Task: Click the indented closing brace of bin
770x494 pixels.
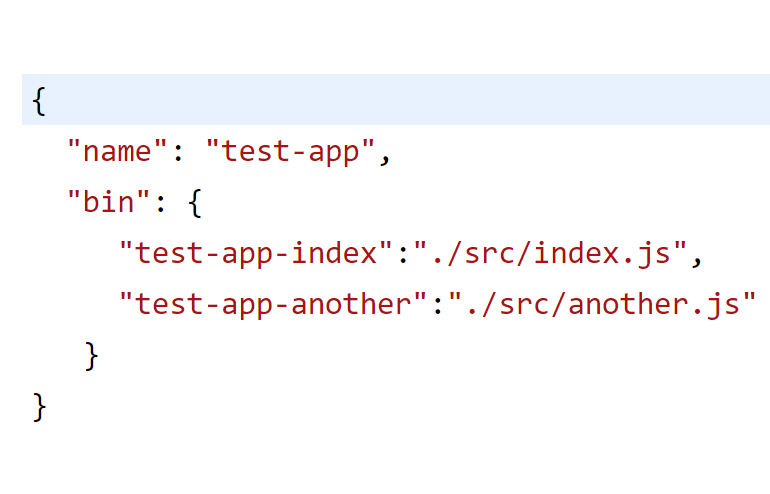Action: coord(91,355)
